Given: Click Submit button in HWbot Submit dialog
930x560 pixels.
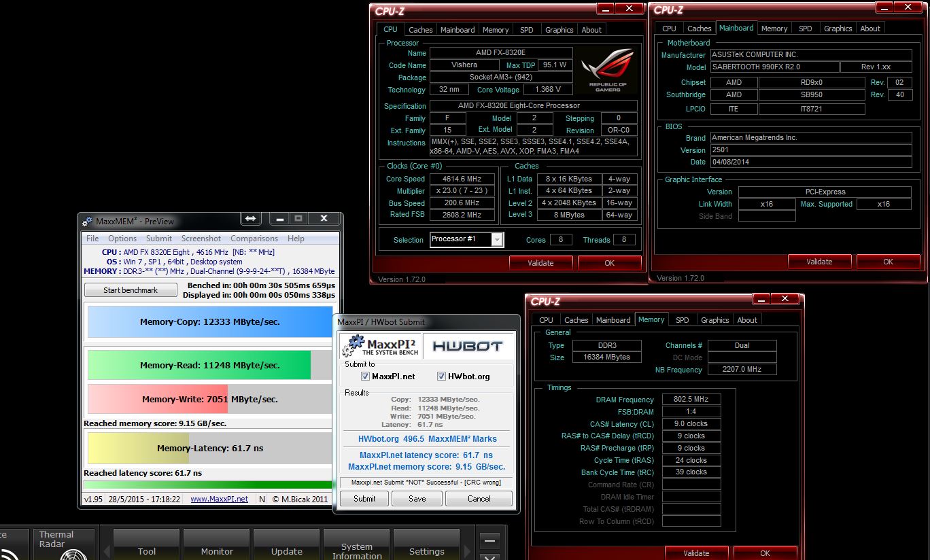Looking at the screenshot, I should click(x=364, y=499).
